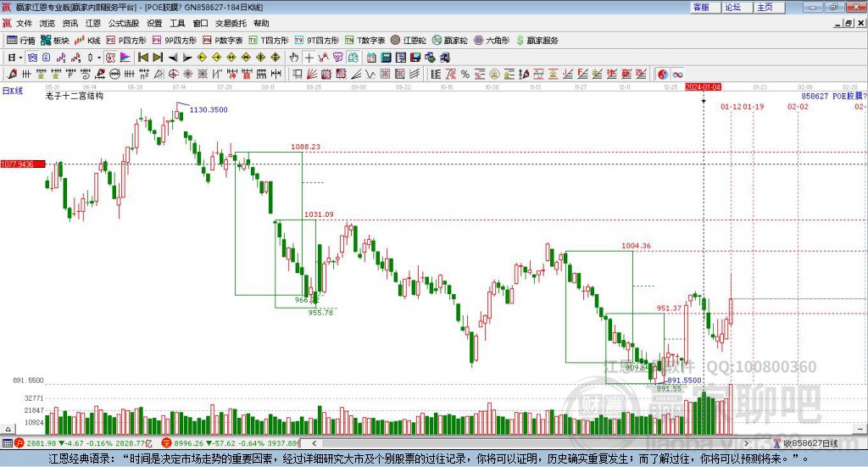Click the pink flag chart icon
This screenshot has width=868, height=467.
click(x=125, y=58)
